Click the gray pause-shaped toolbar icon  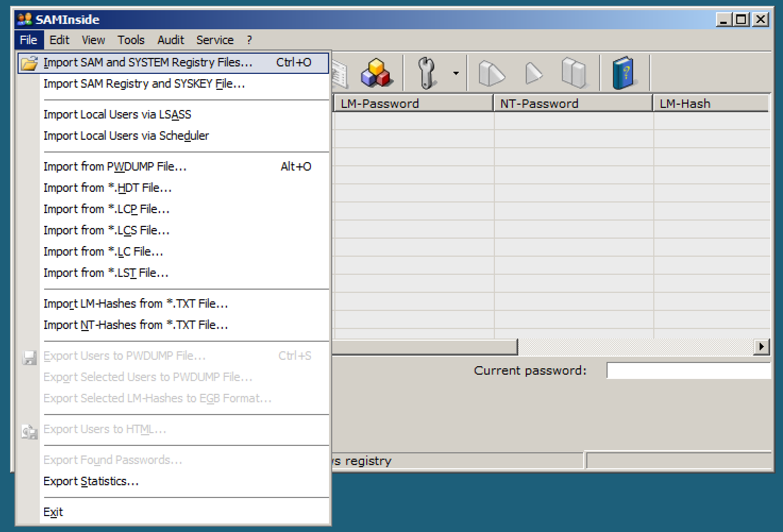click(x=574, y=73)
